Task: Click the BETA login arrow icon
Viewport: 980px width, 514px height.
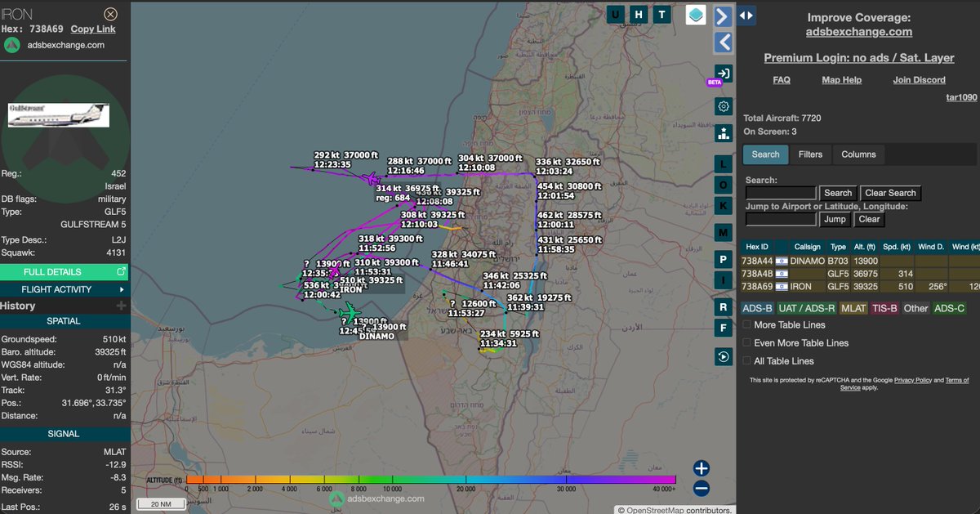Action: (723, 74)
